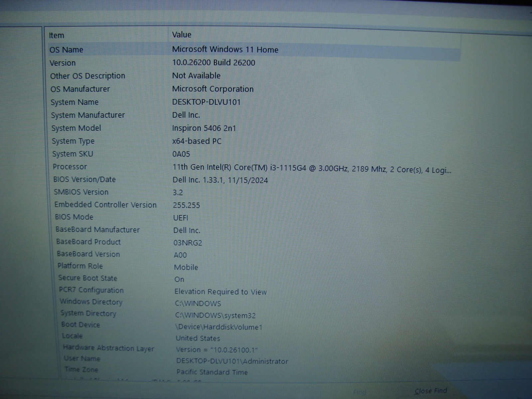This screenshot has width=532, height=399.
Task: Click HAL version '10.0.26100.1' value
Action: 217,349
